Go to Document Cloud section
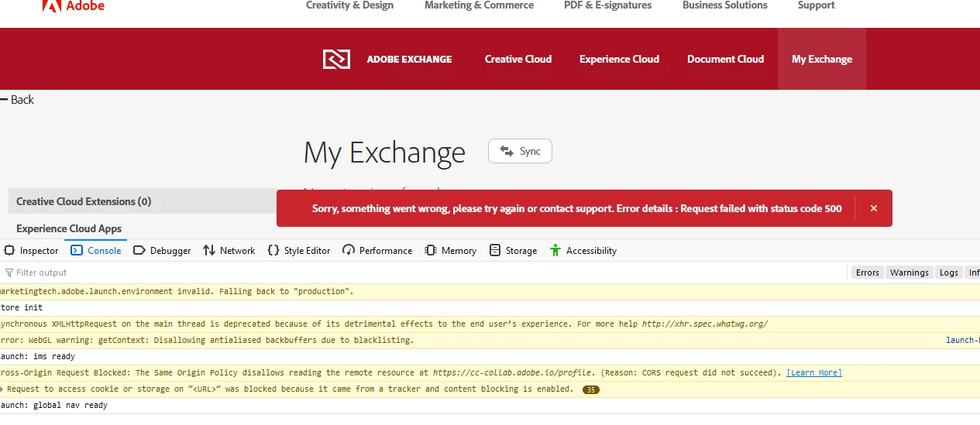 point(725,59)
